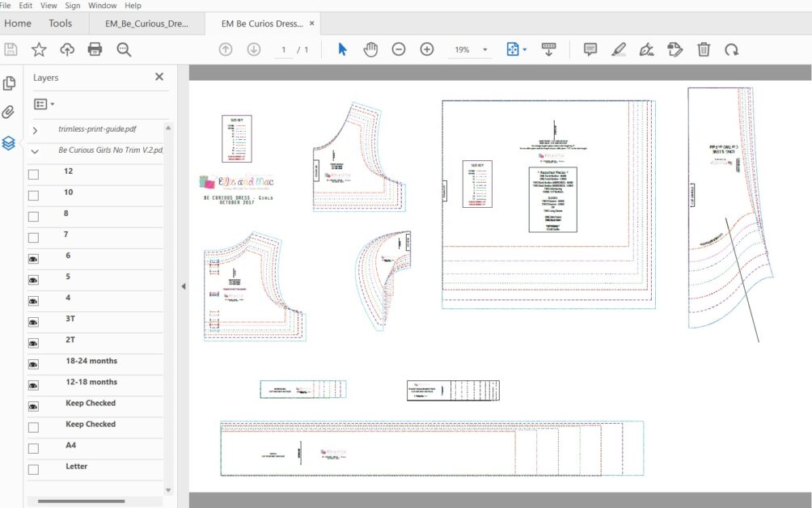Click the Delete trash icon

click(704, 49)
